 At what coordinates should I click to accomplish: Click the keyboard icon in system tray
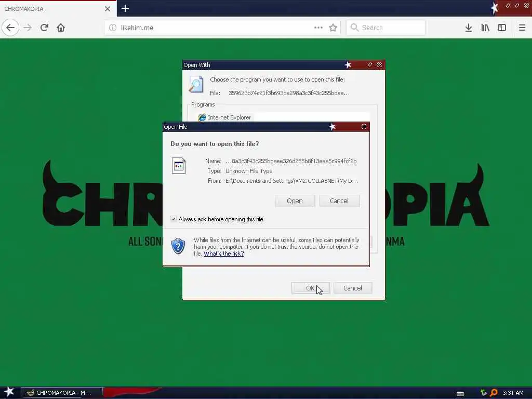click(x=460, y=394)
